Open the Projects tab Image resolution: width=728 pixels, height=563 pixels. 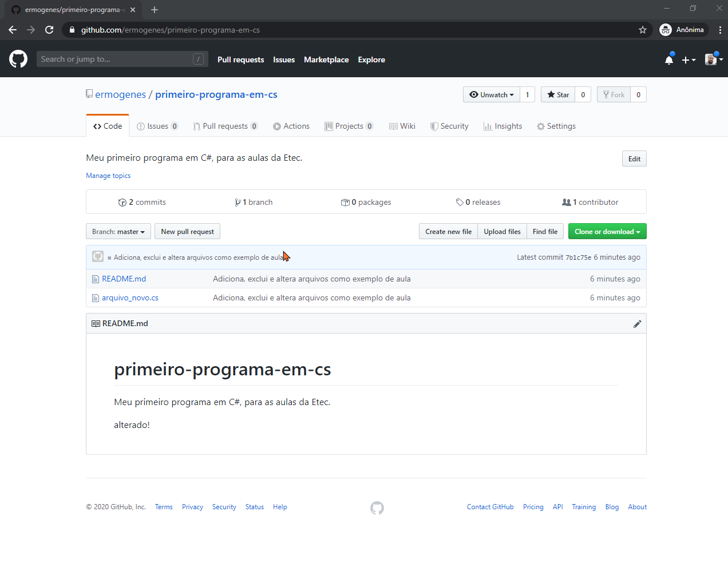tap(349, 126)
